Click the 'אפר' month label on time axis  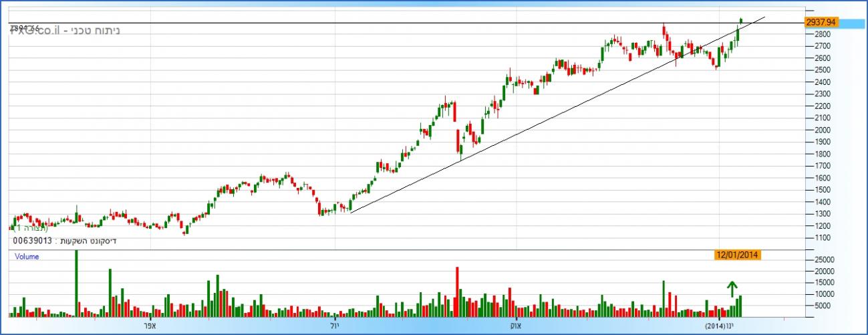click(x=149, y=325)
